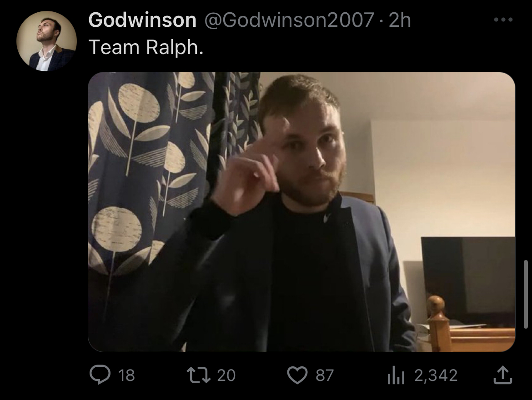Share the tweet using the upload arrow icon
532x400 pixels.
click(x=502, y=375)
